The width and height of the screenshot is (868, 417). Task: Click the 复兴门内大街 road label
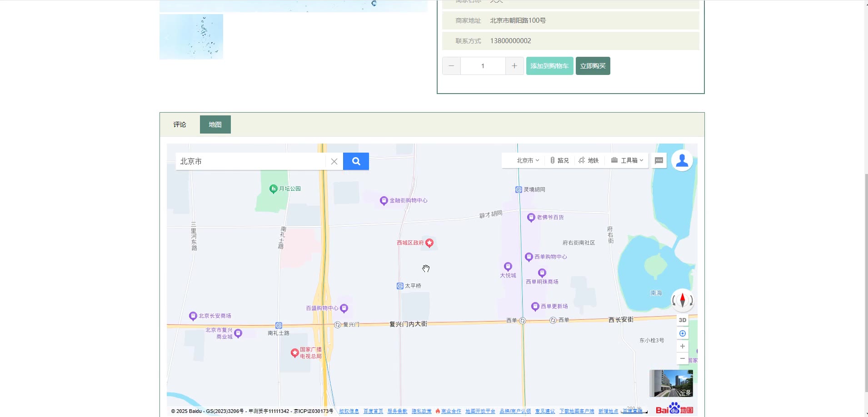tap(408, 324)
